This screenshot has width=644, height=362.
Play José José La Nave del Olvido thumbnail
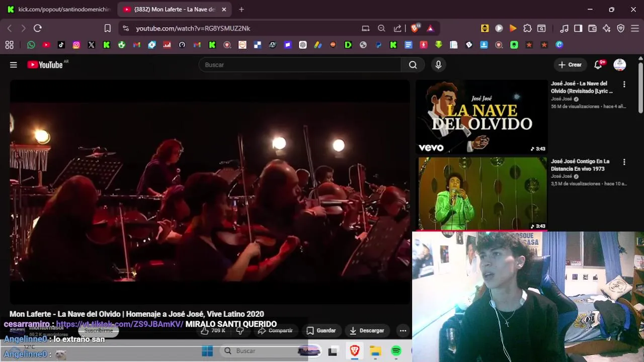(x=482, y=117)
